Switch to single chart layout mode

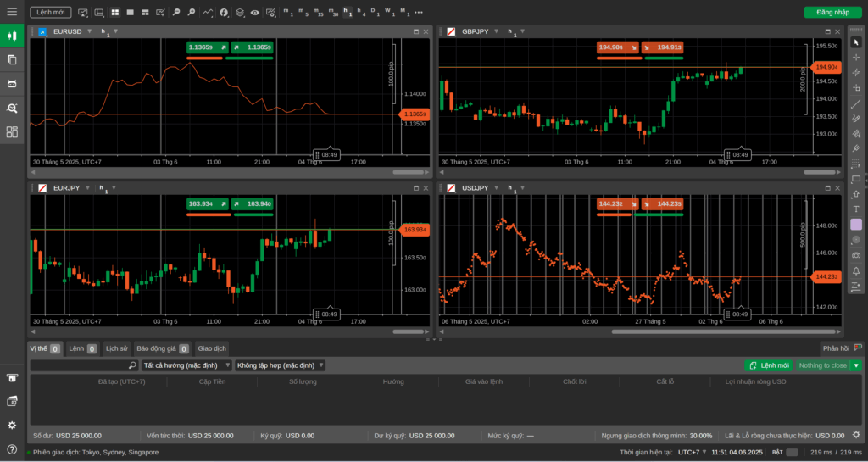(x=130, y=12)
